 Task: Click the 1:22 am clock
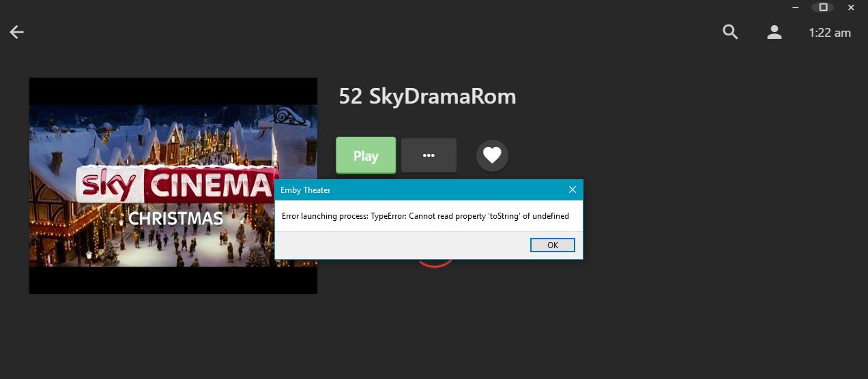830,32
